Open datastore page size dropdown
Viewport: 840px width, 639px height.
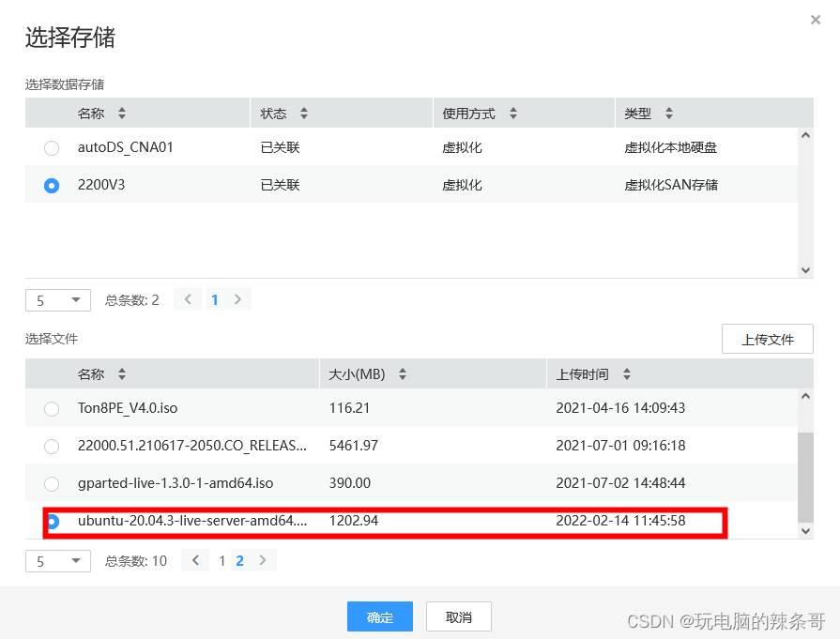coord(57,300)
